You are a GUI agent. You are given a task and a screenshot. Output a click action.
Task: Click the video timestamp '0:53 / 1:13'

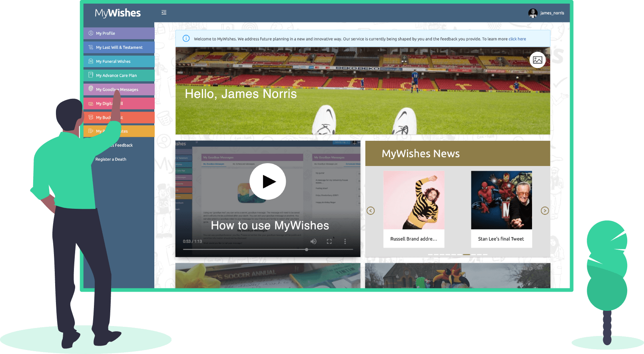tap(192, 242)
